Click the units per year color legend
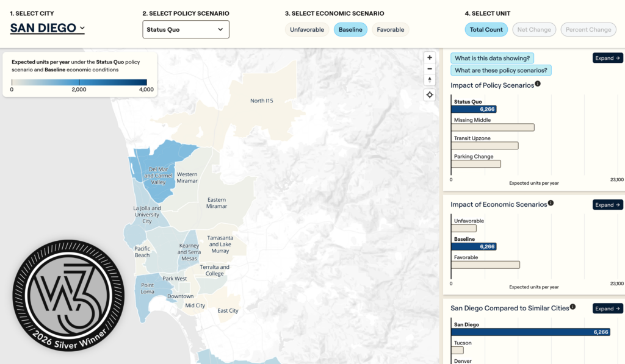The width and height of the screenshot is (625, 364). tap(79, 82)
